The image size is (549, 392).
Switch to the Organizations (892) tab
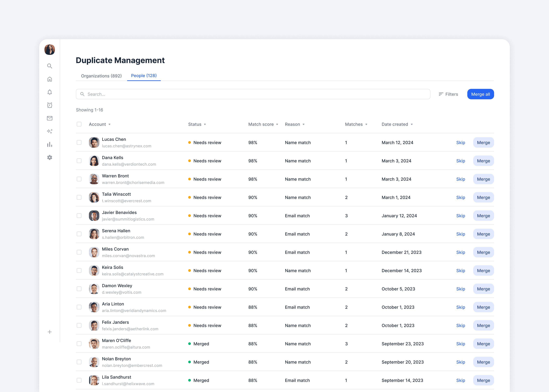(x=101, y=76)
